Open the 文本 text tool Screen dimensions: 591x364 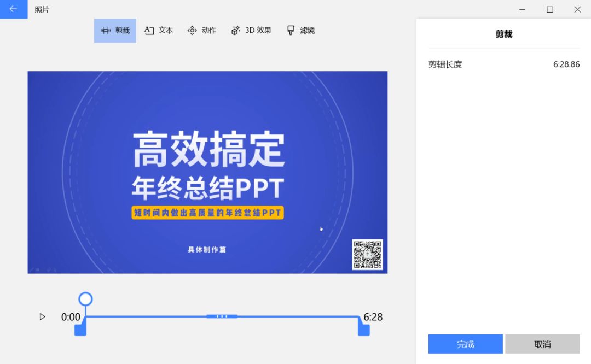(x=159, y=31)
